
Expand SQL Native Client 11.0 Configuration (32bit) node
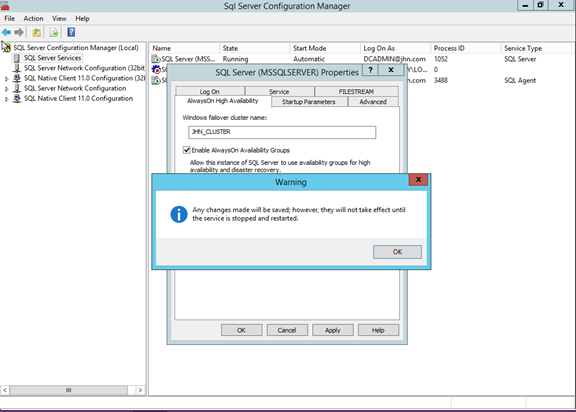[6, 79]
